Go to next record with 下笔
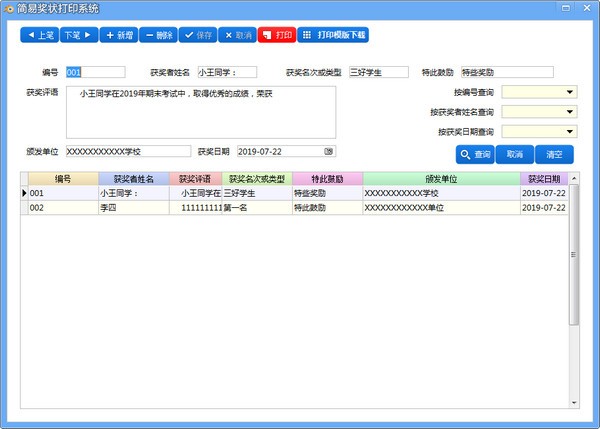Image resolution: width=600 pixels, height=429 pixels. point(79,35)
